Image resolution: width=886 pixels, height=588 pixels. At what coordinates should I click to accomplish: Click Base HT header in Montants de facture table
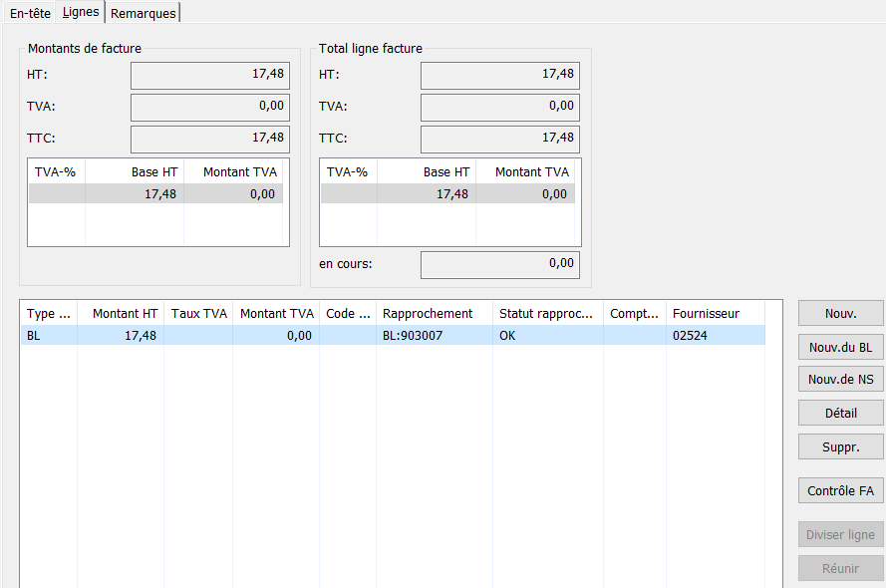click(135, 172)
